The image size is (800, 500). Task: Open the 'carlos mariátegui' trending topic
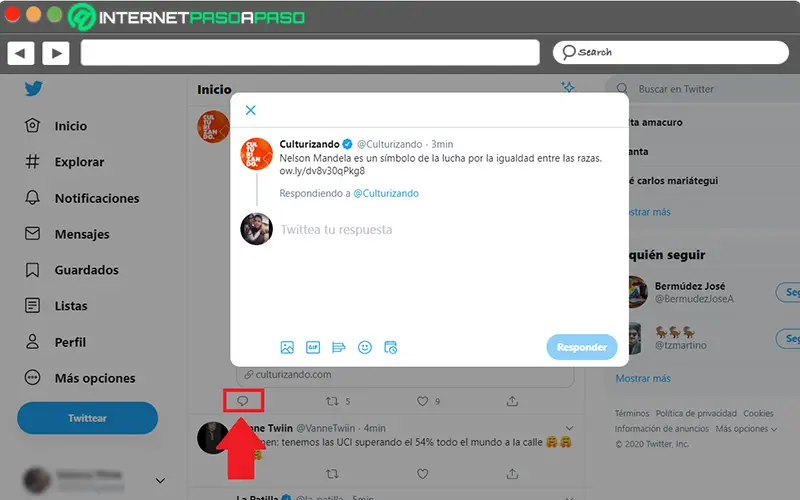(x=673, y=181)
